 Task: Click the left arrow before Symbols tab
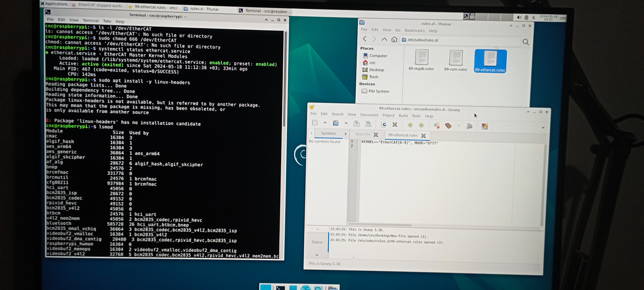(312, 133)
